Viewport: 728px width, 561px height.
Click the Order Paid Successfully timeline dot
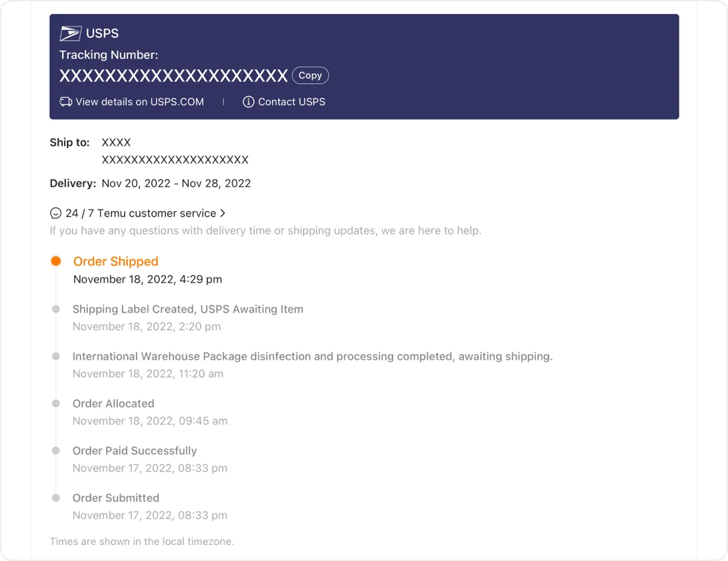56,451
